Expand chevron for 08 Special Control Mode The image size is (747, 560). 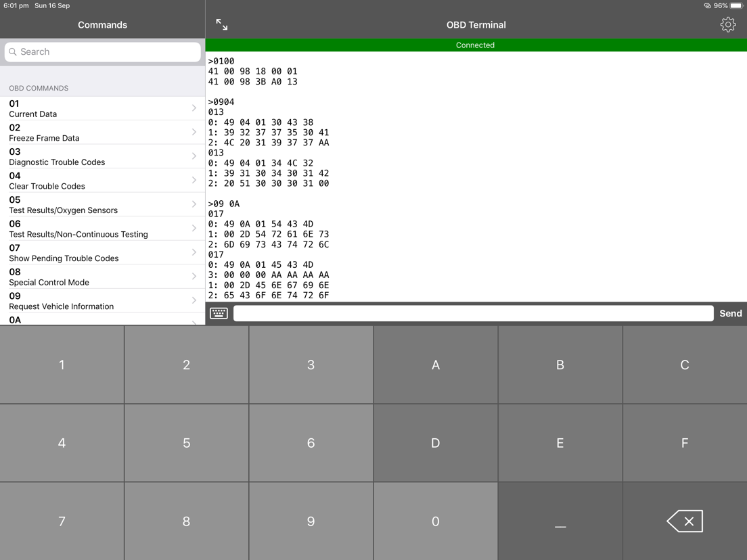(x=194, y=276)
